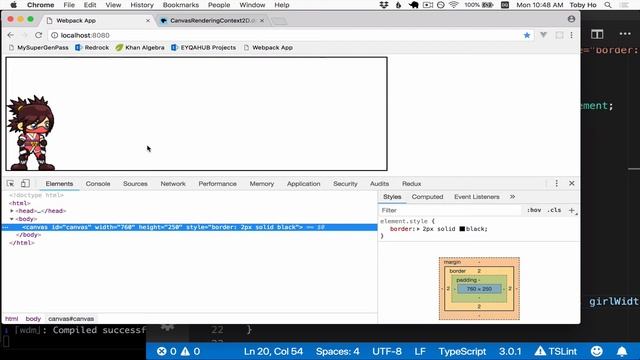Click the warnings triangle in VS Code status bar
Viewport: 640px width, 360px height.
click(185, 351)
